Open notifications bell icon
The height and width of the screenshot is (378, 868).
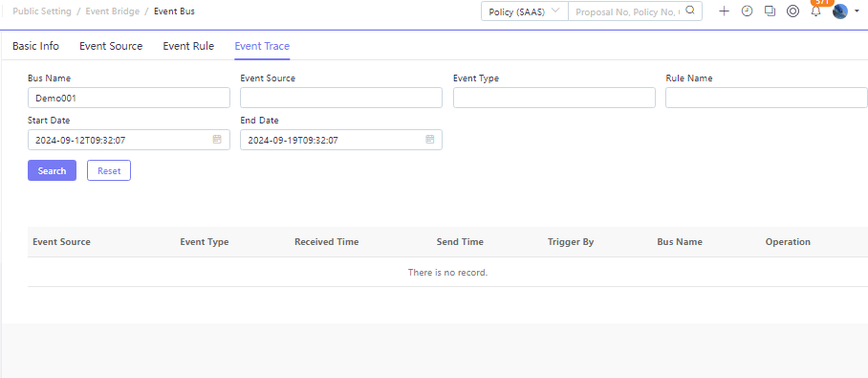815,11
